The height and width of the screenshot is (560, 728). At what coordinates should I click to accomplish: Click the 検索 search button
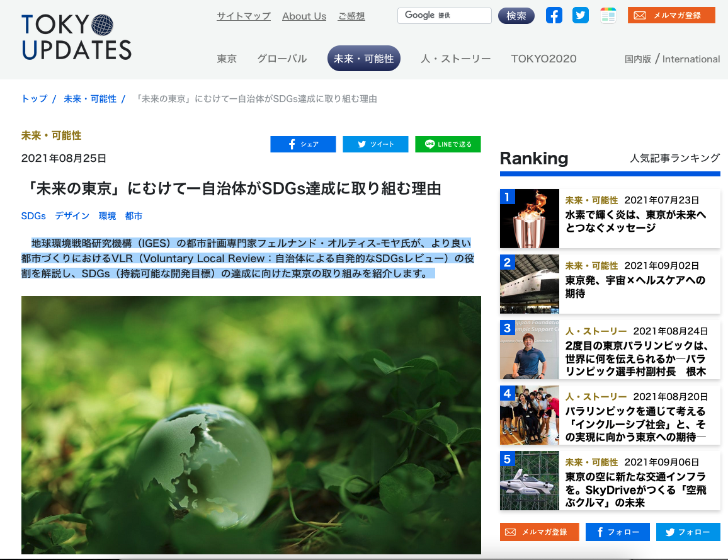(x=516, y=16)
